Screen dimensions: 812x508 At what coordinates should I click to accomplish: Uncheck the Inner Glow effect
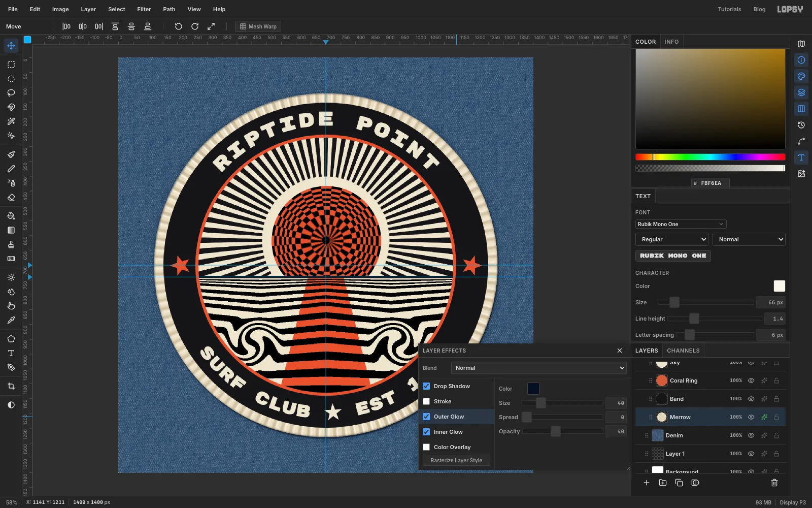click(426, 432)
